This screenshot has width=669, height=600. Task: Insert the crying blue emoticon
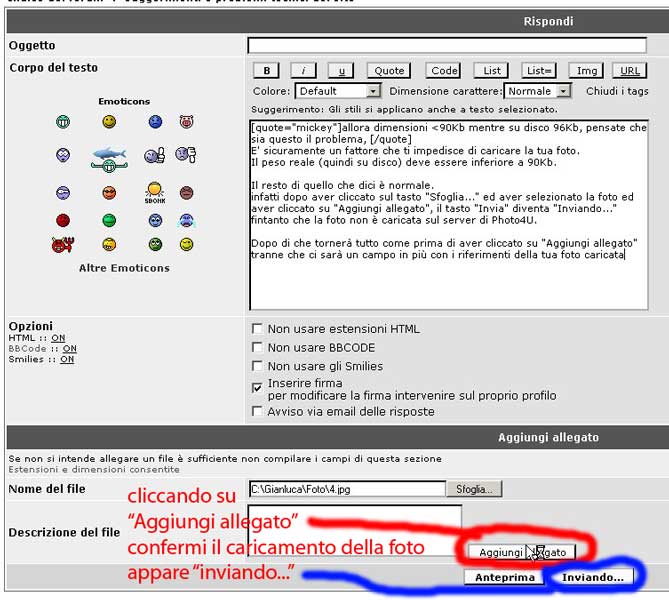pyautogui.click(x=185, y=220)
